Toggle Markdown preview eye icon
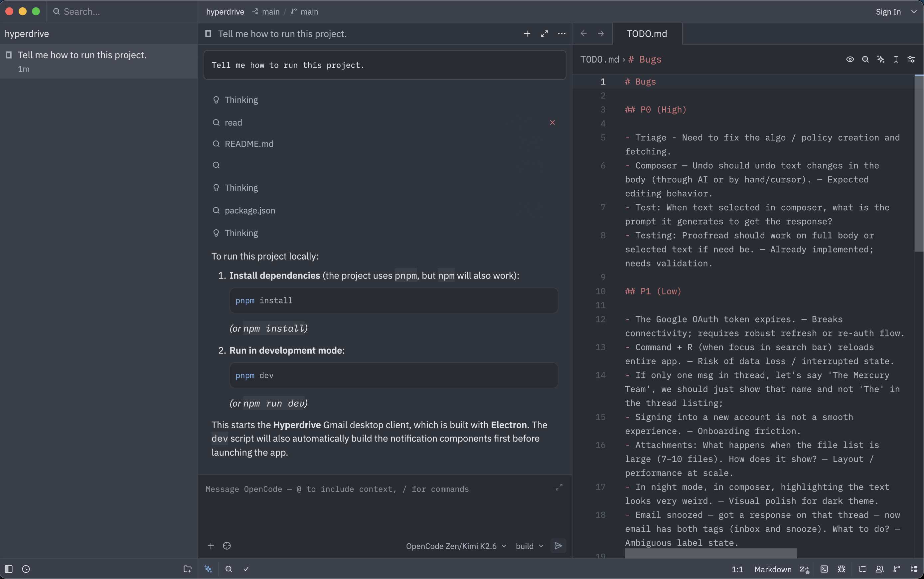This screenshot has width=924, height=579. pyautogui.click(x=850, y=59)
